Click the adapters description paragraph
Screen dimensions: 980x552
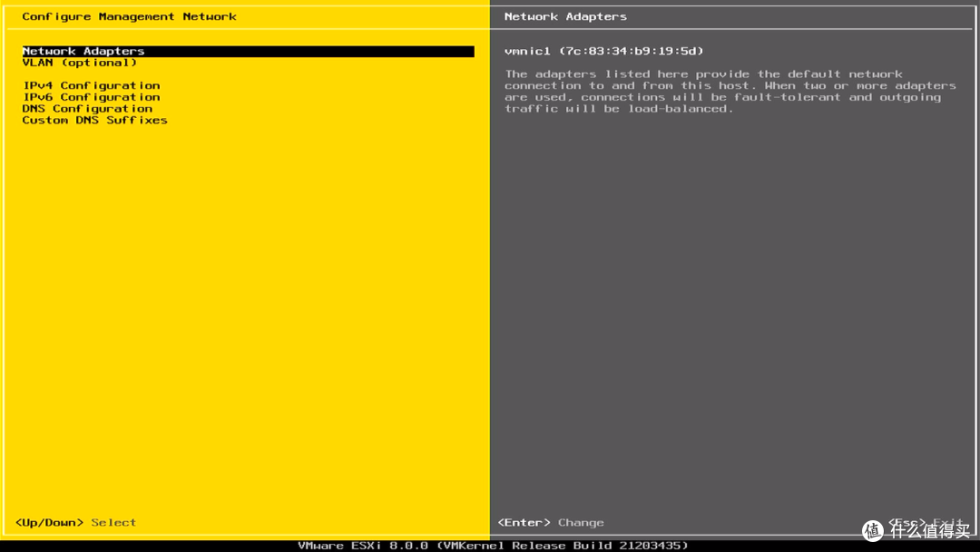click(x=726, y=92)
